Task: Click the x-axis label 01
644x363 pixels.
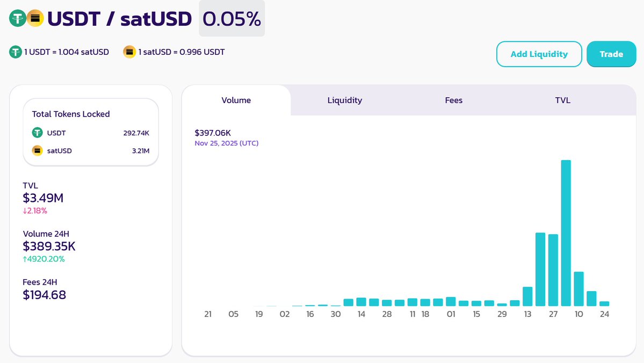Action: pyautogui.click(x=451, y=314)
